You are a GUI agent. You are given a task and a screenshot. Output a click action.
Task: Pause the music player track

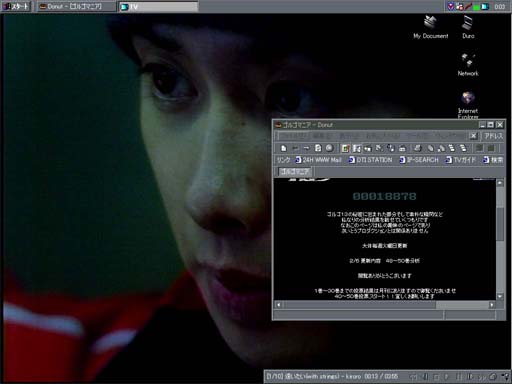(459, 377)
